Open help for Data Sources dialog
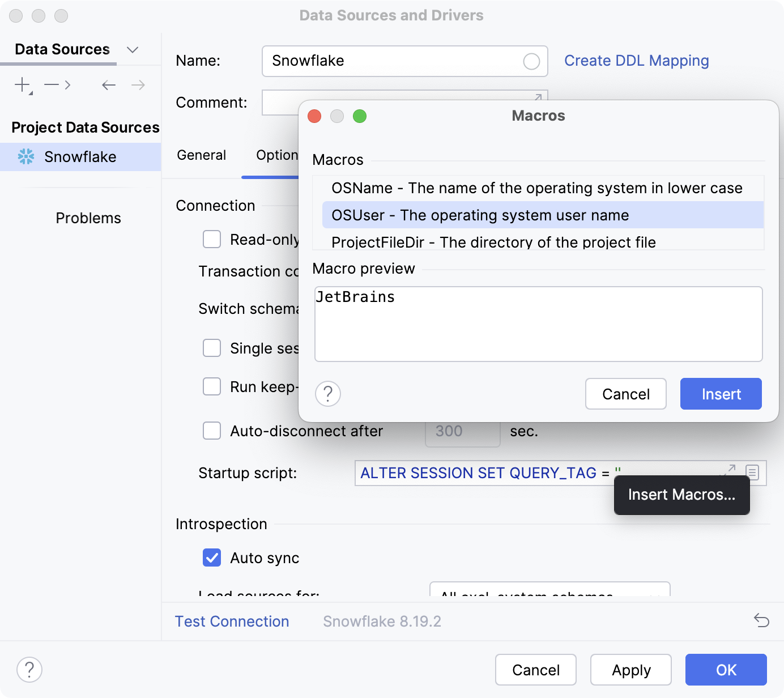This screenshot has width=784, height=698. click(x=29, y=670)
